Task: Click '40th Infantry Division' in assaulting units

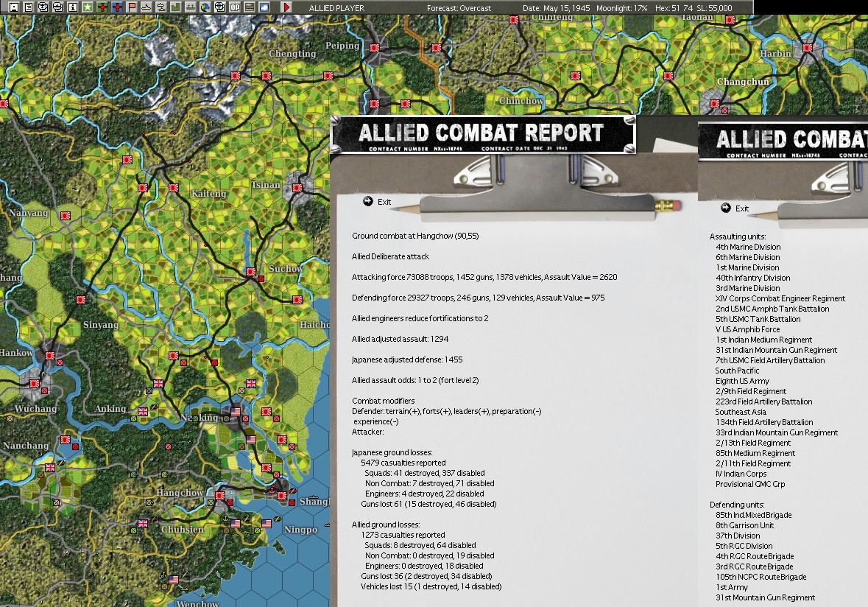Action: click(x=753, y=278)
